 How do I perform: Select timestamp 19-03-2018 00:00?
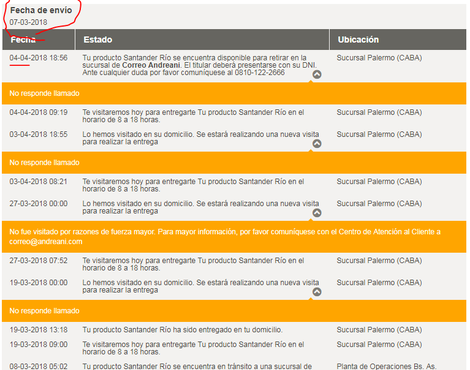coord(38,283)
